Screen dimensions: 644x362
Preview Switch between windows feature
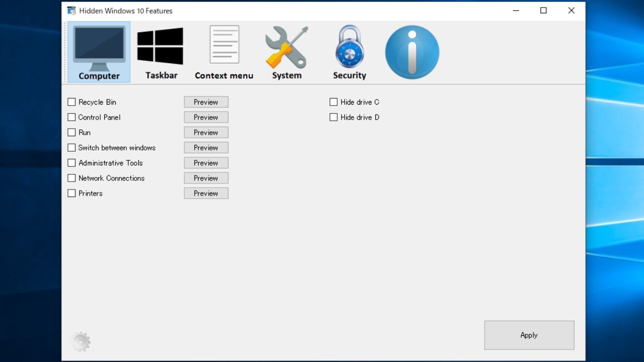point(206,148)
